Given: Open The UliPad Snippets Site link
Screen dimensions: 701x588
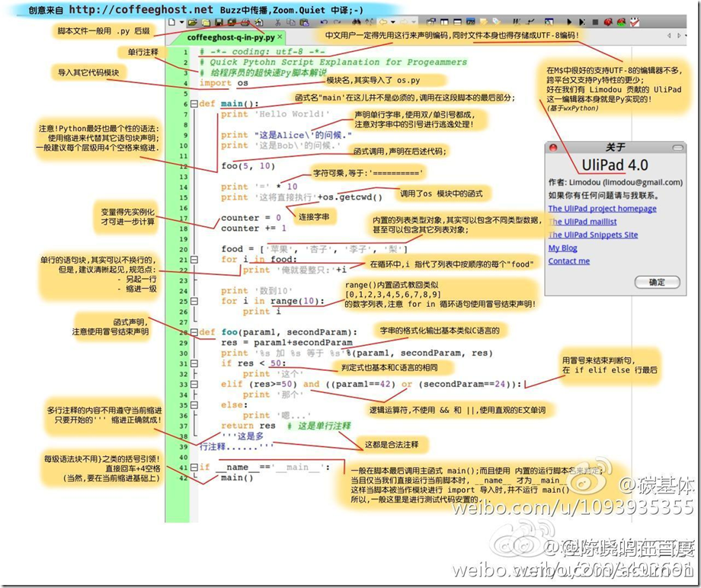Looking at the screenshot, I should 593,235.
